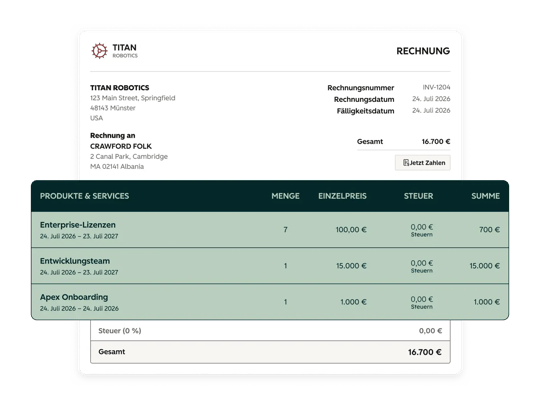Click 'MA 02141 Albania' address line
The width and height of the screenshot is (540, 405).
coord(117,166)
